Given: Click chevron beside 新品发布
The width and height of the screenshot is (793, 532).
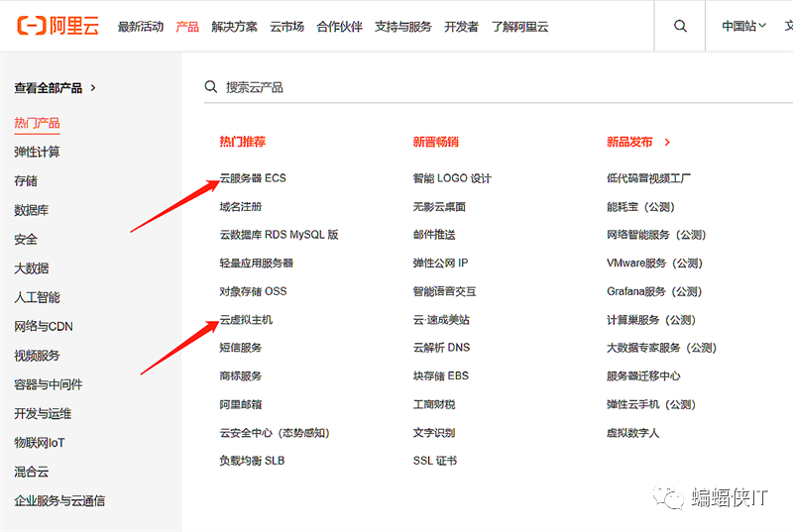Looking at the screenshot, I should [x=667, y=142].
